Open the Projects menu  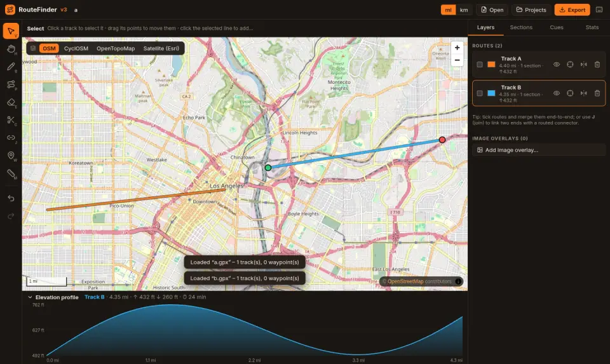531,10
